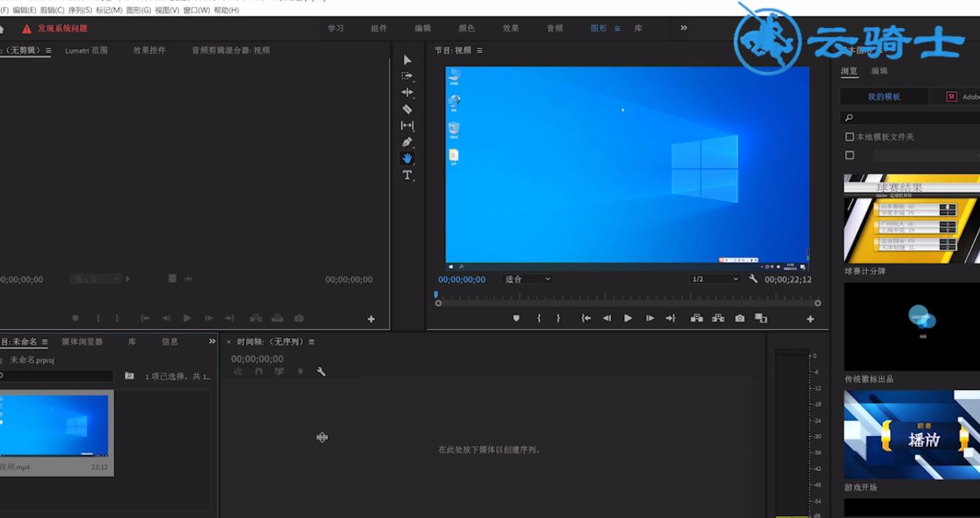Open the 适合 zoom level dropdown
The width and height of the screenshot is (980, 518).
527,279
